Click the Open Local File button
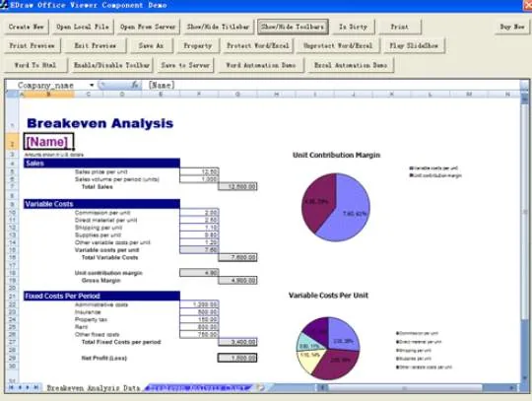 [83, 27]
